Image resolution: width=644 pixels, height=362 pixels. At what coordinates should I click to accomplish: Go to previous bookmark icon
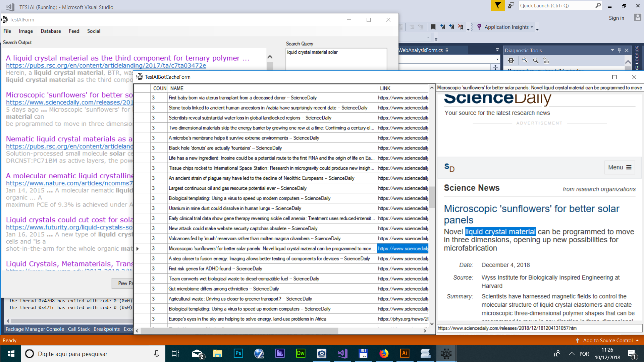pyautogui.click(x=442, y=27)
